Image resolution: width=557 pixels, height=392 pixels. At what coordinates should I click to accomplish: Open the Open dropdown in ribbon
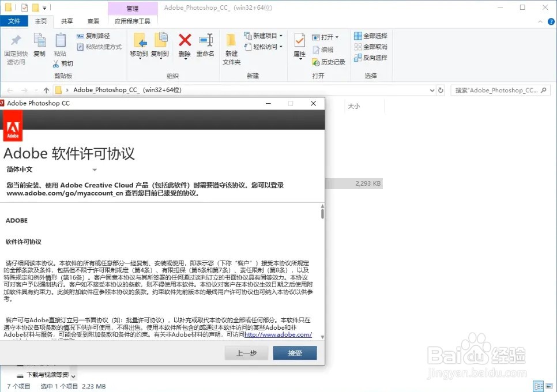click(x=325, y=37)
